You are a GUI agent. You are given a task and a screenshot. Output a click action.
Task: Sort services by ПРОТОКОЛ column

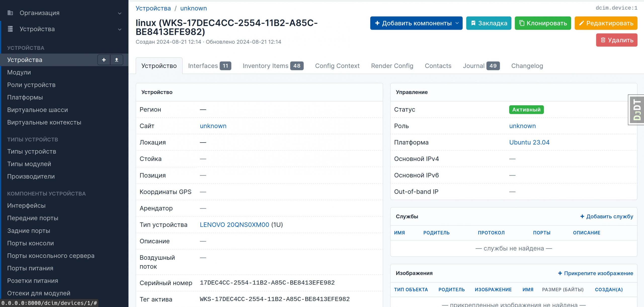click(491, 233)
